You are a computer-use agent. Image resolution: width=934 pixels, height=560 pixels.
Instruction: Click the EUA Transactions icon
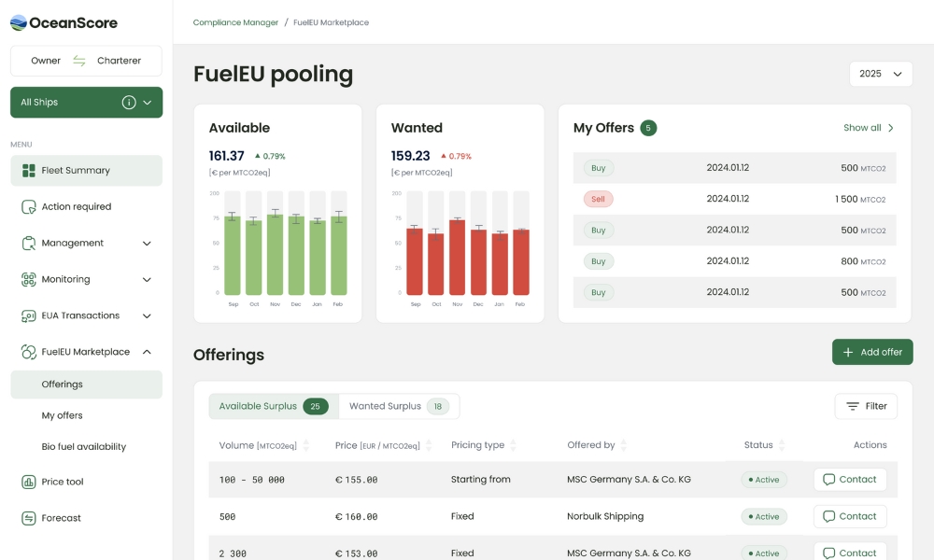click(x=28, y=315)
